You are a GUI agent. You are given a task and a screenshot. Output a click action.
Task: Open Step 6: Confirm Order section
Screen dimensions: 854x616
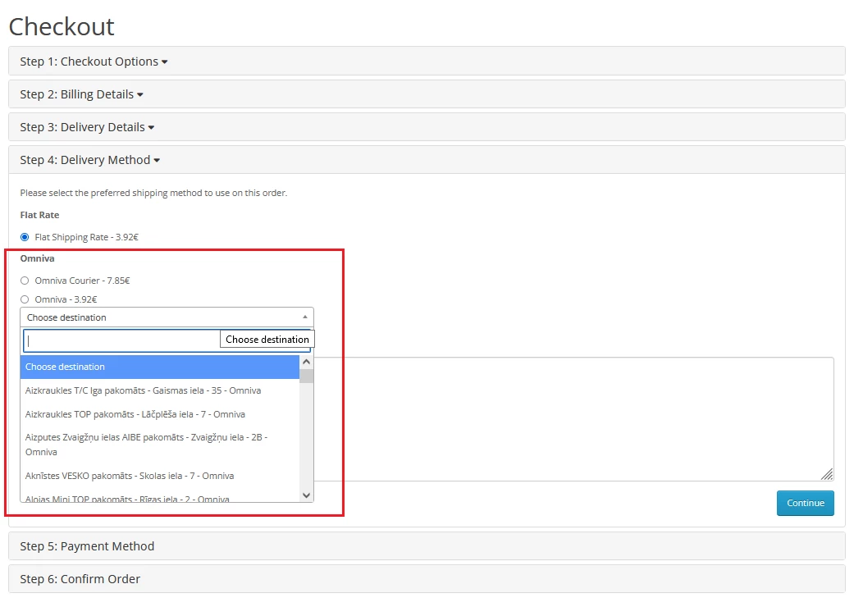pos(80,579)
